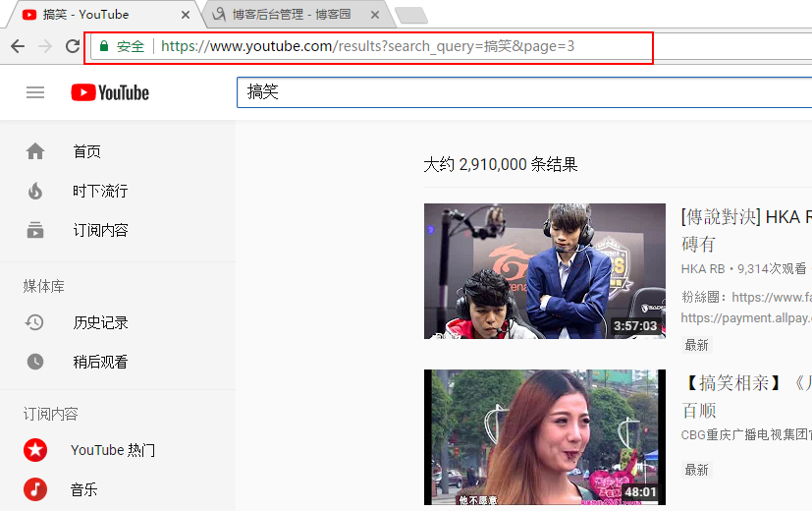
Task: Open YouTube 热门 channel link
Action: tap(113, 450)
